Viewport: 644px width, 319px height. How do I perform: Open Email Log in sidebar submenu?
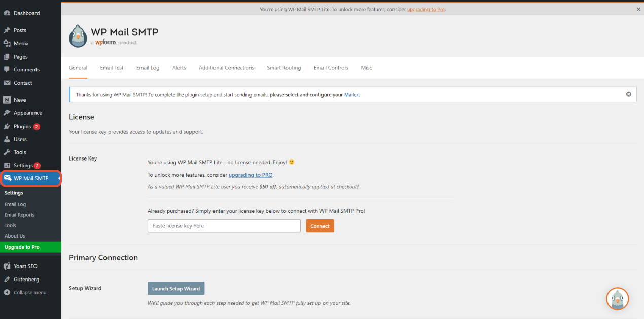click(x=15, y=204)
